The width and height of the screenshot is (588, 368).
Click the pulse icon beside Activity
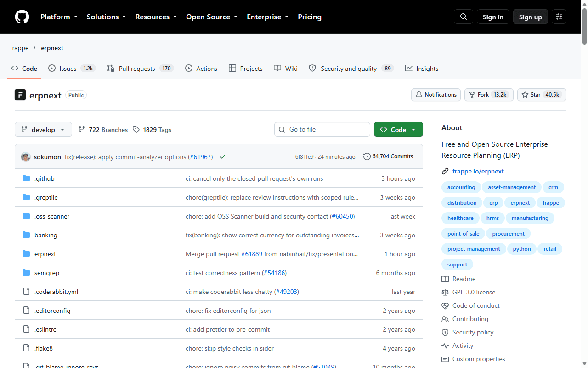(x=445, y=345)
